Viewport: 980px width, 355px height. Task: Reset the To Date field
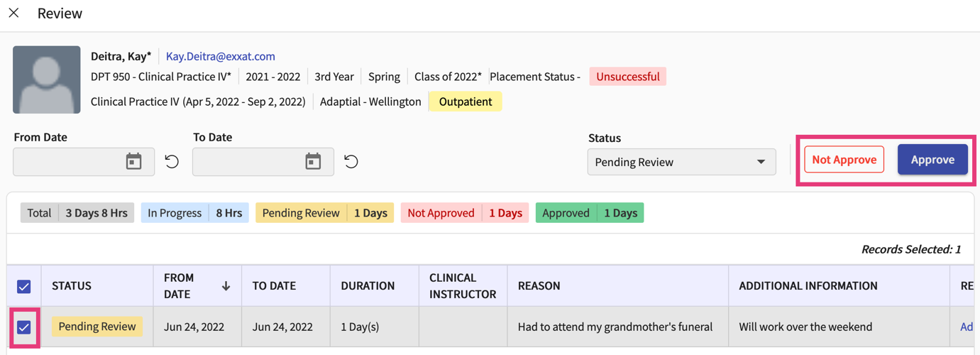point(351,162)
